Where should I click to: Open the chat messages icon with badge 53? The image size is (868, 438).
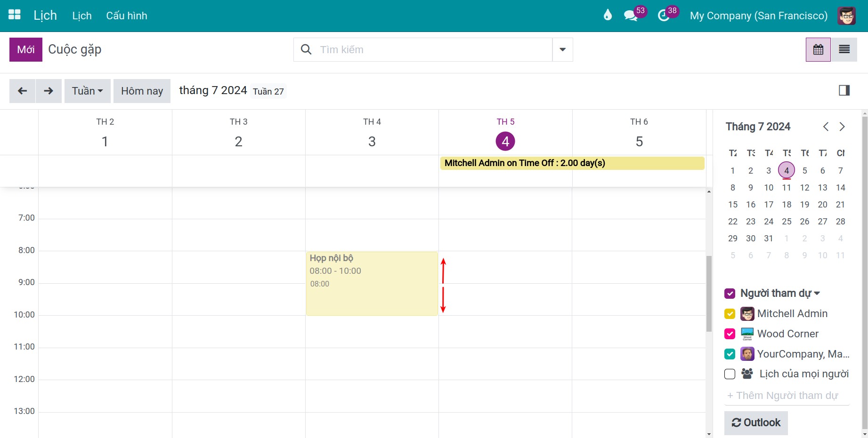[631, 16]
